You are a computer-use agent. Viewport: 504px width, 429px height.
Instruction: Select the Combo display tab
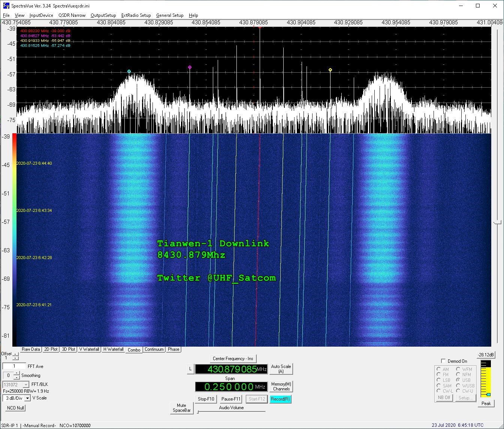[x=134, y=350]
